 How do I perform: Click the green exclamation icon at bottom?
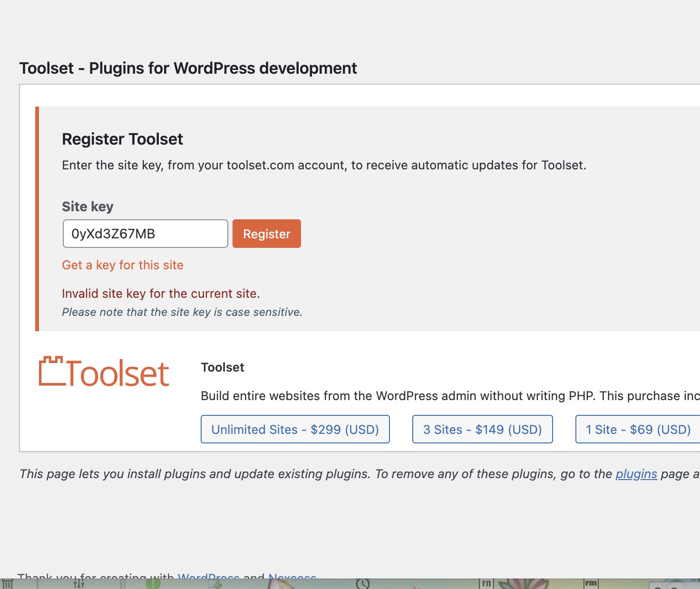[153, 584]
